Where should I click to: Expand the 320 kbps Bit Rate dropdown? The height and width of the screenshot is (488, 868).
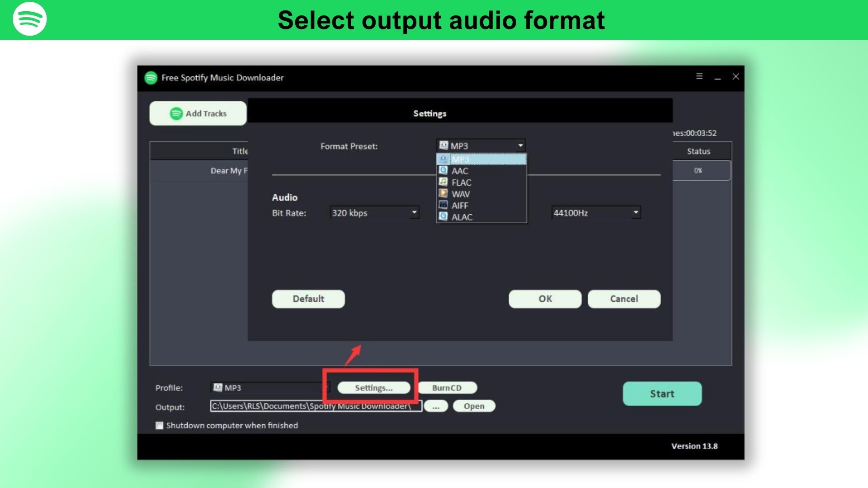coord(414,212)
